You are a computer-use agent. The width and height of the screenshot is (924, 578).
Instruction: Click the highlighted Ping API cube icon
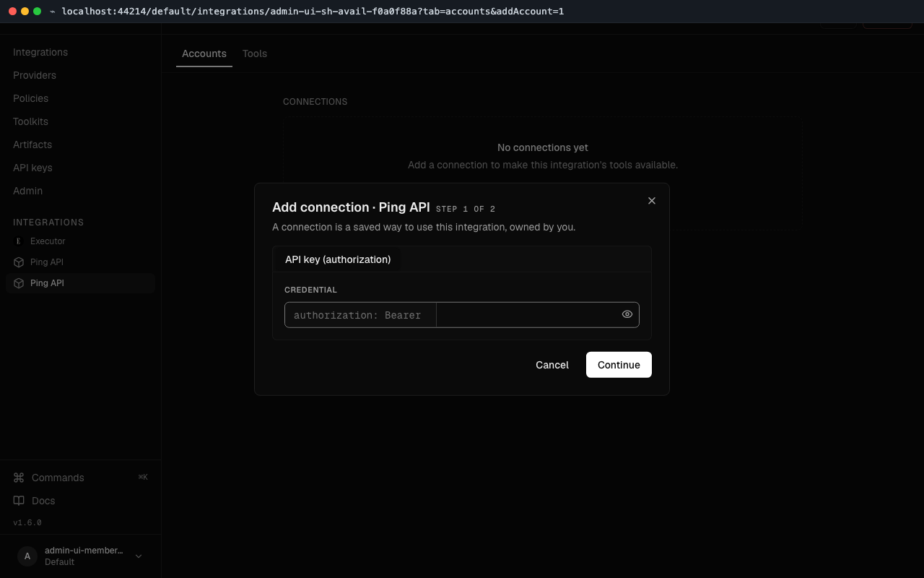click(19, 283)
